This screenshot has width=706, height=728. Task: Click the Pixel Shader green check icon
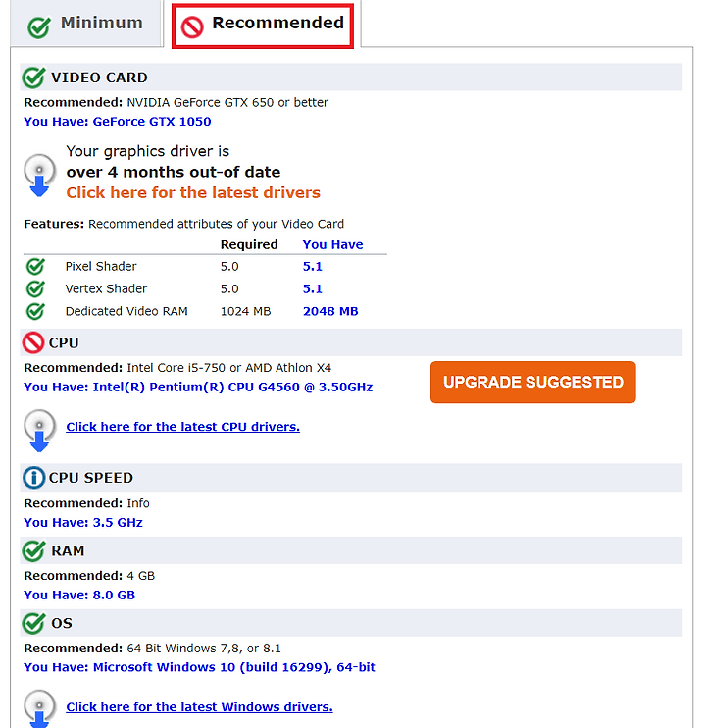35,266
